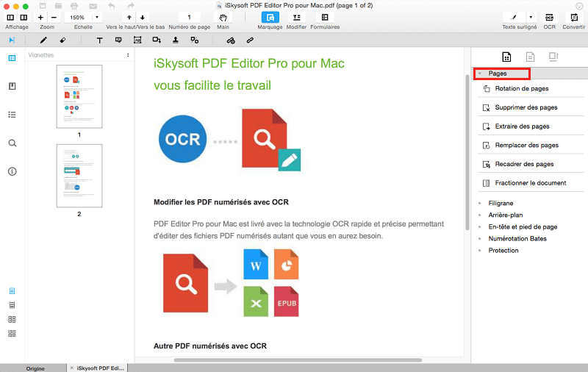Open the search sidebar panel
Viewport: 588px width, 372px height.
[12, 143]
